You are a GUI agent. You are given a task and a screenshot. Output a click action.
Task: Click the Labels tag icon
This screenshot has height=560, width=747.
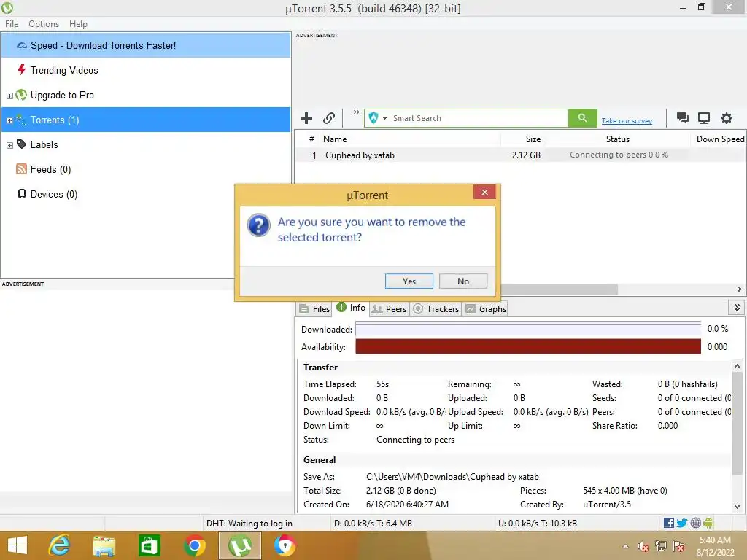pyautogui.click(x=21, y=144)
